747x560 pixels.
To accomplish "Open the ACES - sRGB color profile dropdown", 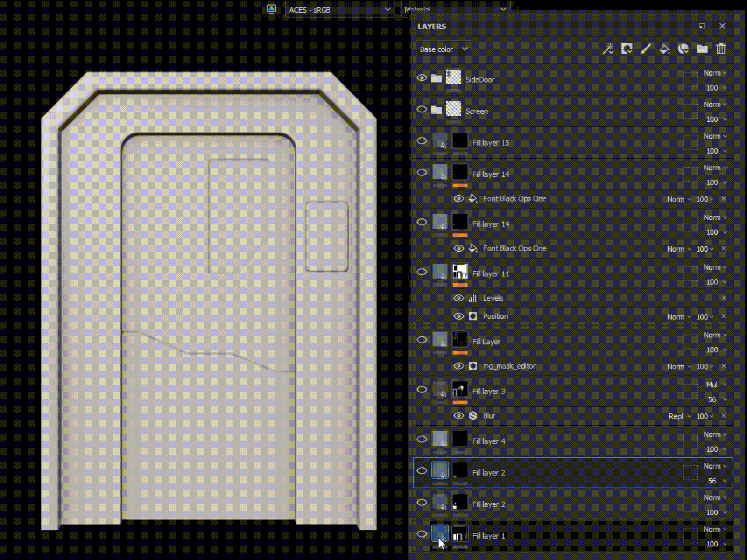I will 339,10.
